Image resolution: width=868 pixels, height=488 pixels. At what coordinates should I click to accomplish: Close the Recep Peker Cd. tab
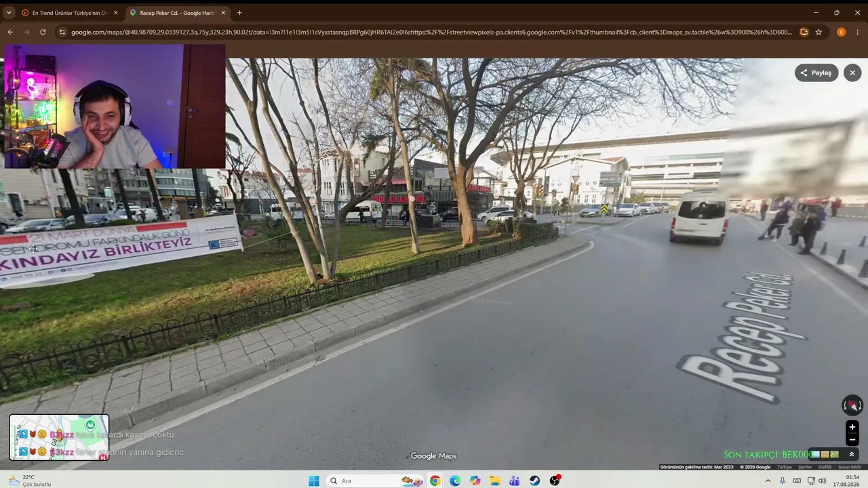point(223,13)
